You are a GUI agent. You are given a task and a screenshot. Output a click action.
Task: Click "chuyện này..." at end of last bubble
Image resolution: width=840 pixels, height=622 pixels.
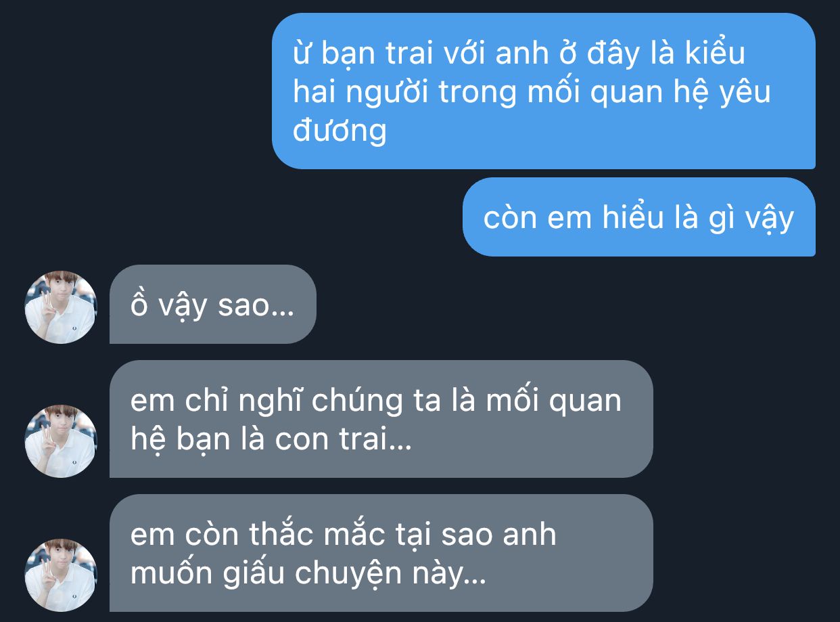pyautogui.click(x=388, y=575)
